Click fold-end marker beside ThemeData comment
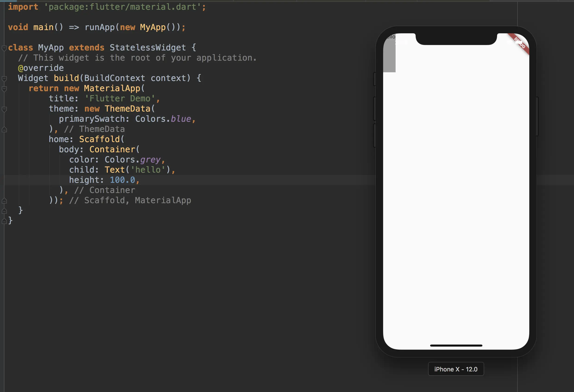 coord(4,130)
